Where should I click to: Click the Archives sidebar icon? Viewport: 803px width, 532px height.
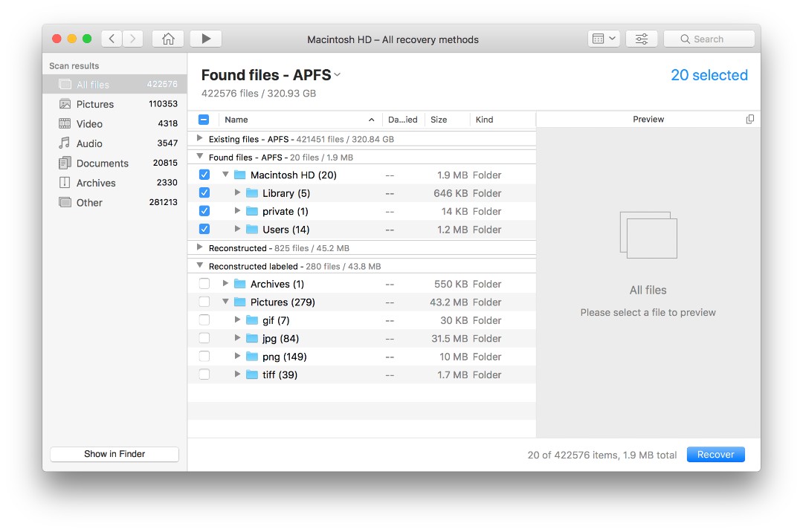pyautogui.click(x=65, y=182)
